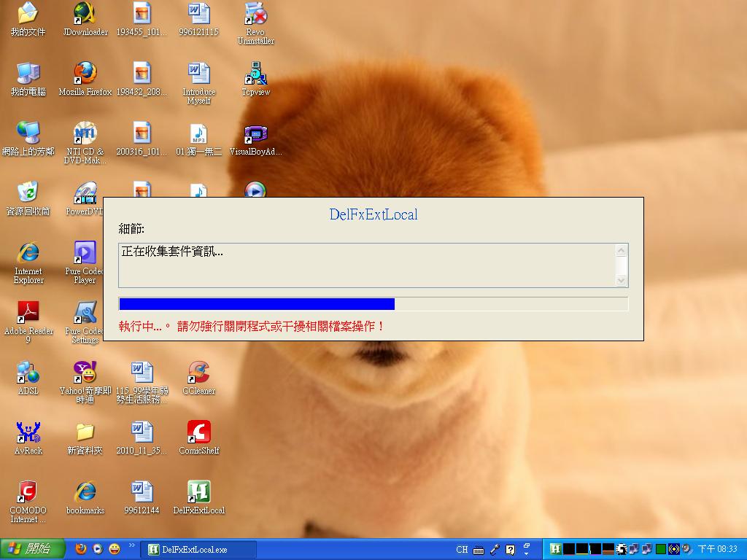Select the JDownloader desktop shortcut
This screenshot has width=747, height=560.
click(x=85, y=20)
